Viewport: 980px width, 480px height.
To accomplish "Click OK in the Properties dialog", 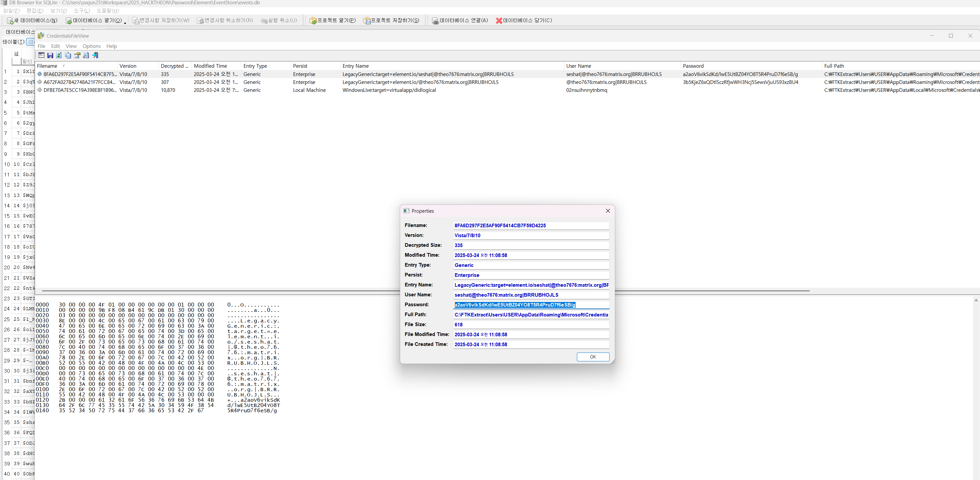I will (x=593, y=357).
